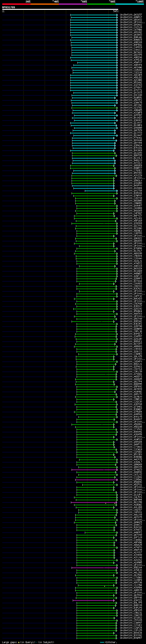Click the purple ~60% identity legend segment
This screenshot has width=146, height=644.
pos(73,4)
